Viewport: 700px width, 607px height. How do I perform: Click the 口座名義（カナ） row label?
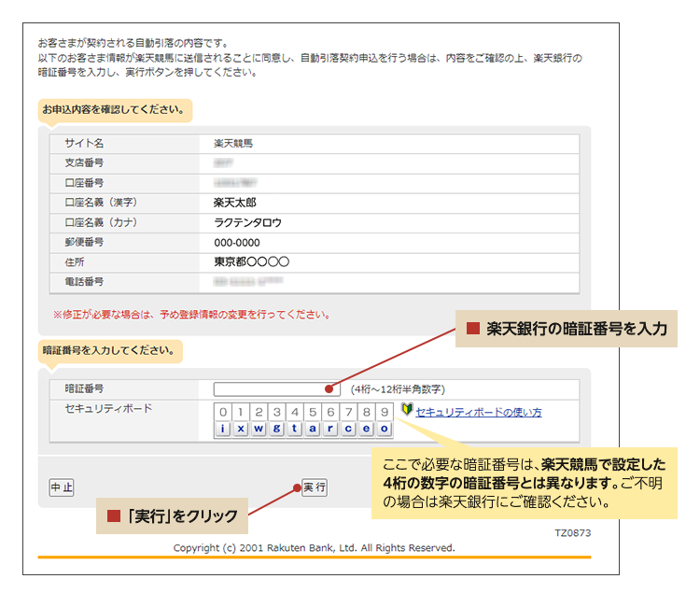101,222
